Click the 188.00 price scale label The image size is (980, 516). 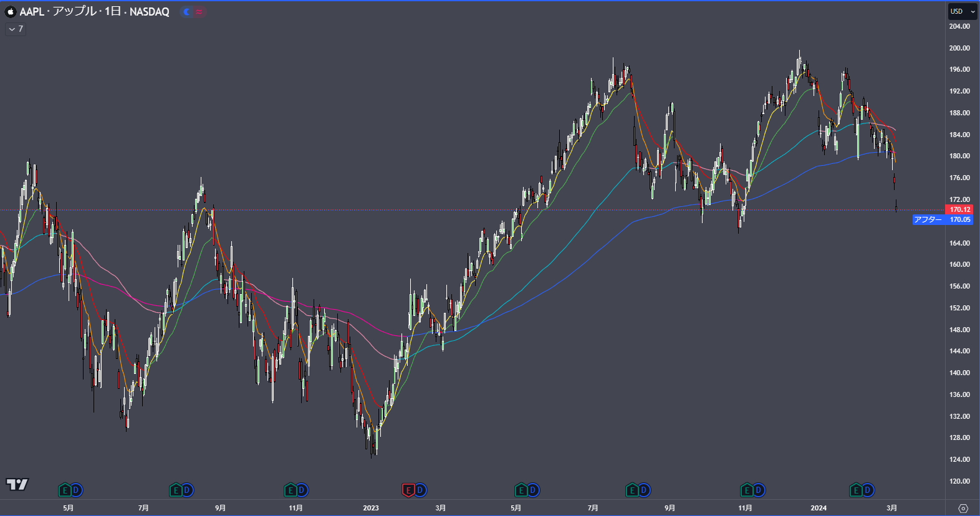(959, 113)
